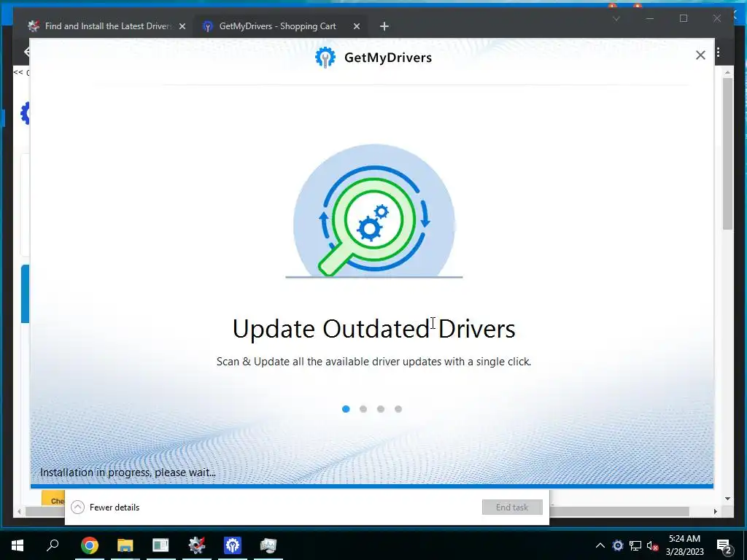Screen dimensions: 747x560
Task: Close the Find and Install Latest Drivers tab
Action: click(x=182, y=27)
